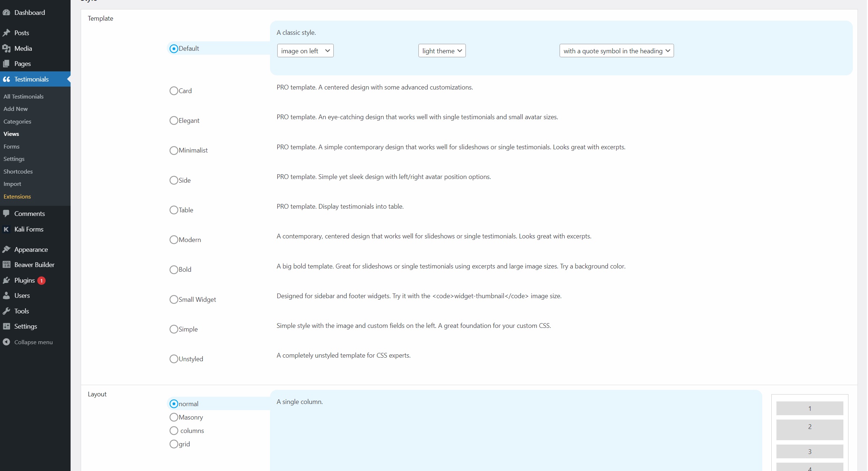Open Forms submenu item
The width and height of the screenshot is (868, 471).
pyautogui.click(x=12, y=147)
